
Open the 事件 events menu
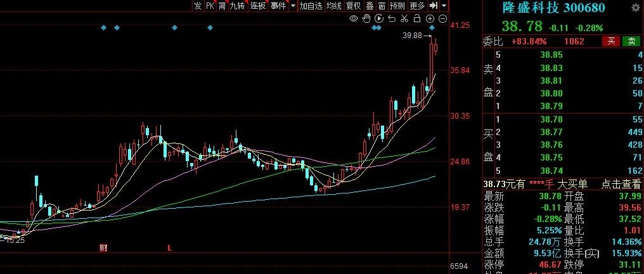[278, 6]
